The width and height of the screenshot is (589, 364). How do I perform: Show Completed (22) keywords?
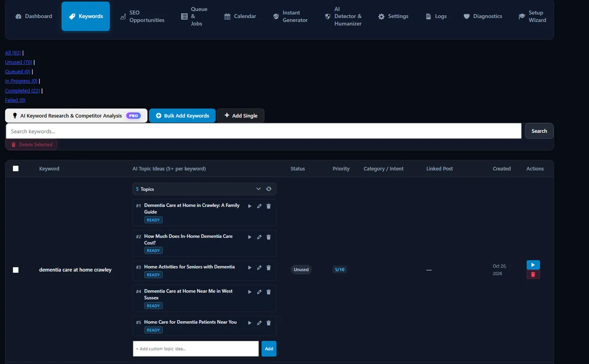[22, 91]
